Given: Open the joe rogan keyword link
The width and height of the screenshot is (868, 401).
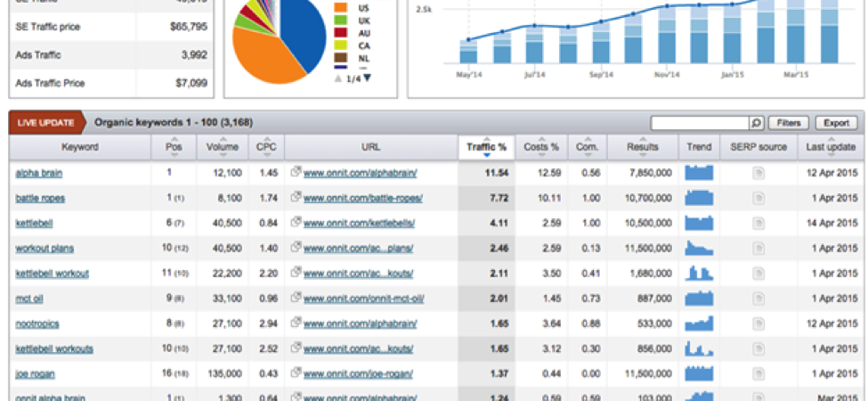Looking at the screenshot, I should pyautogui.click(x=35, y=374).
